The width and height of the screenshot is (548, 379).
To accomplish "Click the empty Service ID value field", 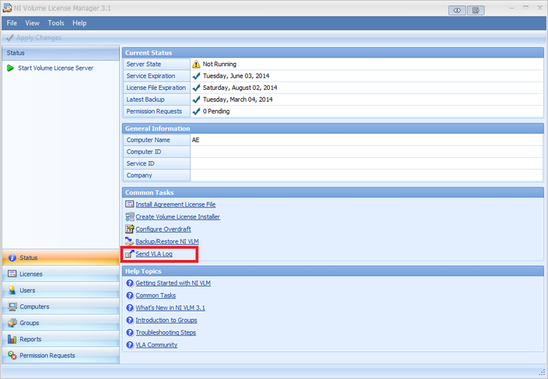I will tap(367, 164).
